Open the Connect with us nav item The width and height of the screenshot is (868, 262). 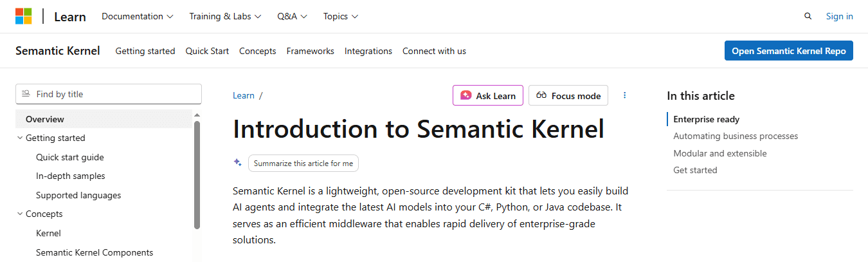434,51
